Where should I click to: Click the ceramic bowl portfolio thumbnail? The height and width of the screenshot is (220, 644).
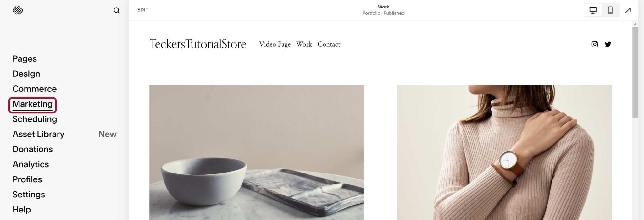click(x=256, y=152)
